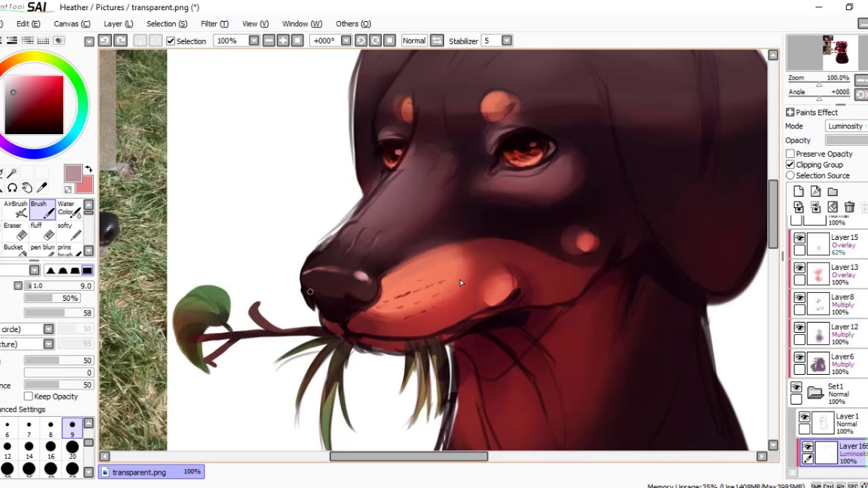
Task: Select the fluff brush tool
Action: click(42, 230)
